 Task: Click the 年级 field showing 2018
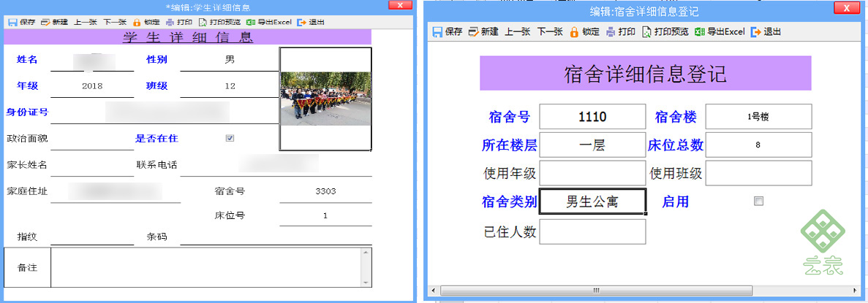[92, 86]
